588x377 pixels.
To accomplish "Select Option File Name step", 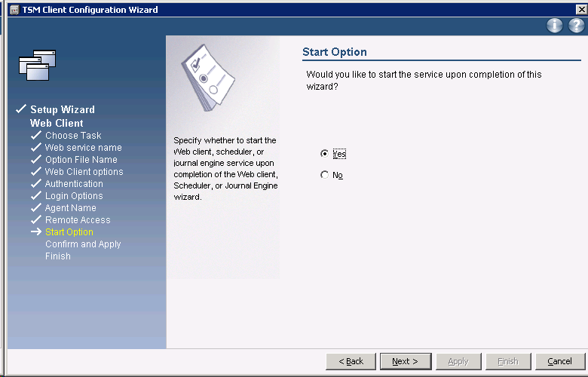I will click(x=81, y=160).
